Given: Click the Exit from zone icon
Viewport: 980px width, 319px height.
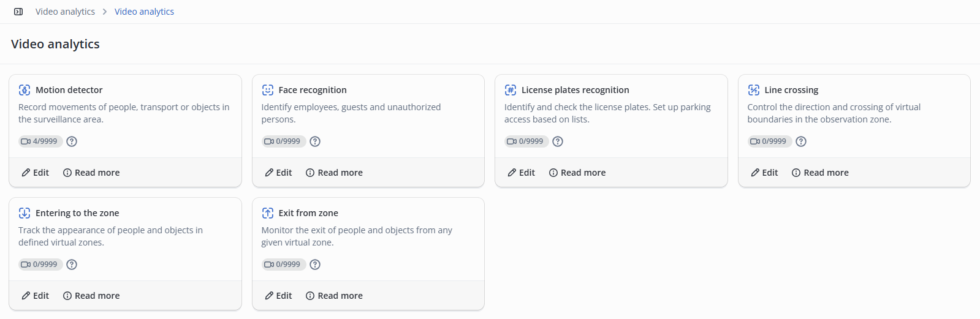Looking at the screenshot, I should (268, 213).
